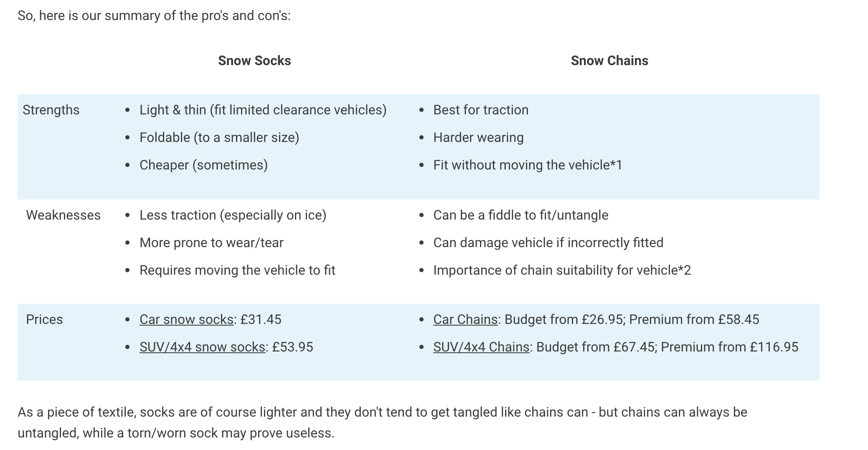Viewport: 868px width, 450px height.
Task: Select the Strengths row label
Action: [51, 110]
